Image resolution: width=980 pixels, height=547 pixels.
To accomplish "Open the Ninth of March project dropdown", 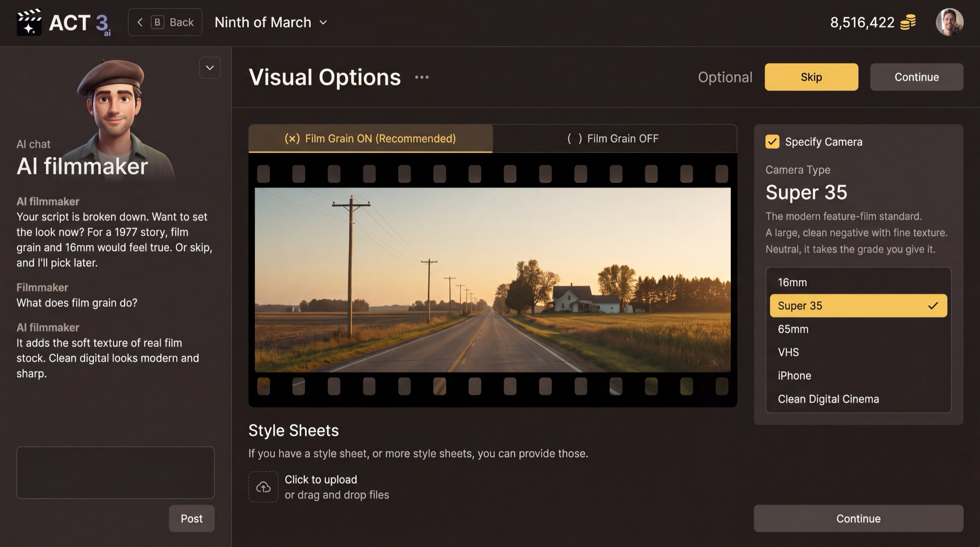I will [271, 22].
